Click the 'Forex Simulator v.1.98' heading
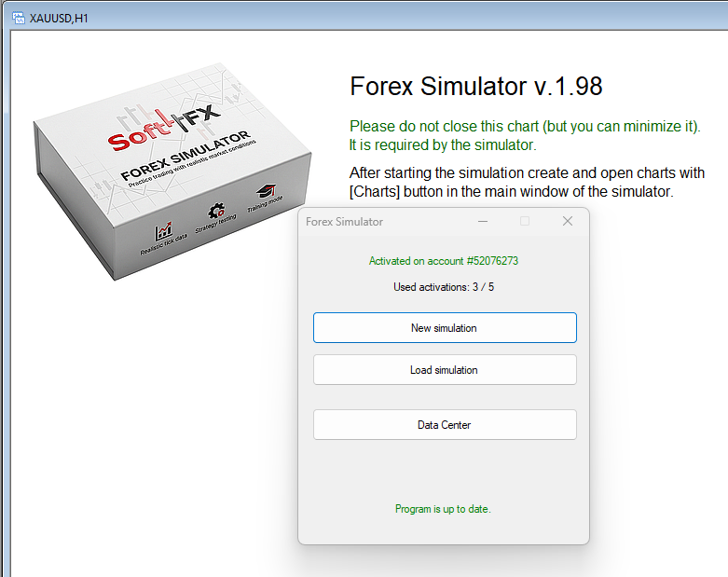This screenshot has height=577, width=728. pyautogui.click(x=475, y=87)
